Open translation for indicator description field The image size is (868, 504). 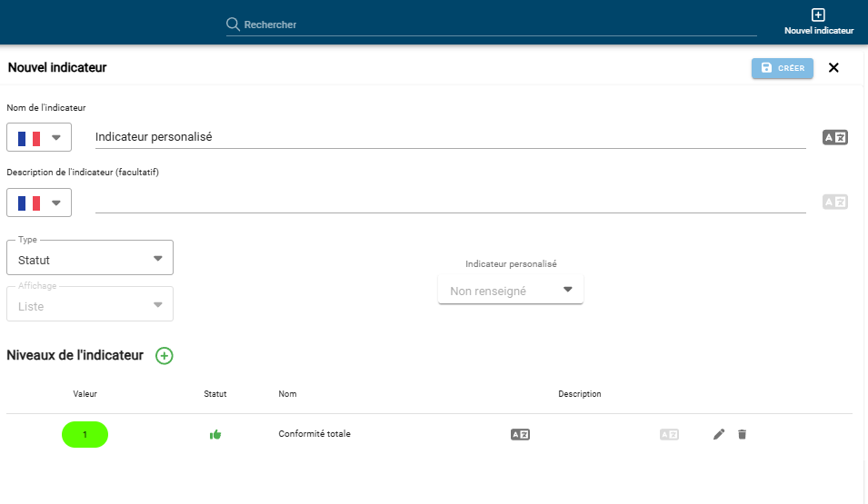(x=834, y=202)
